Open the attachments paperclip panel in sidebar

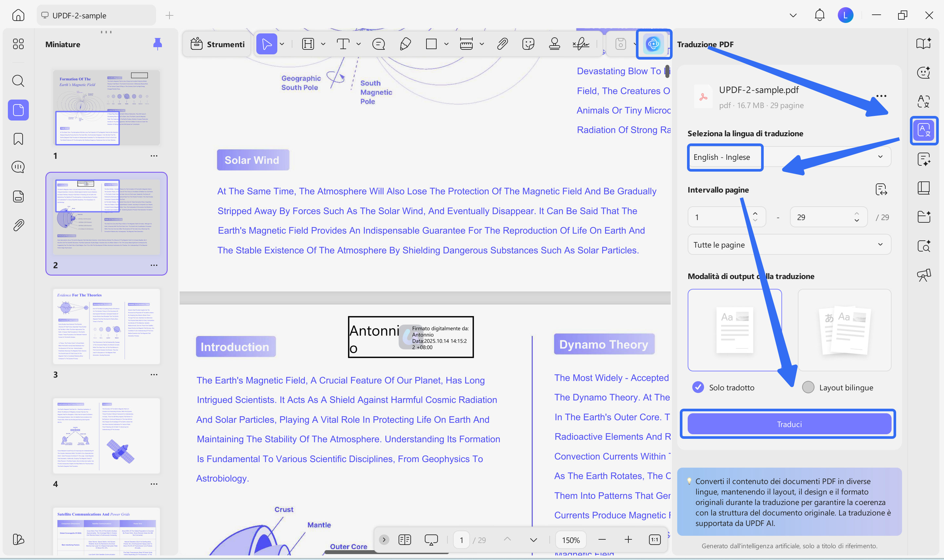click(x=18, y=225)
